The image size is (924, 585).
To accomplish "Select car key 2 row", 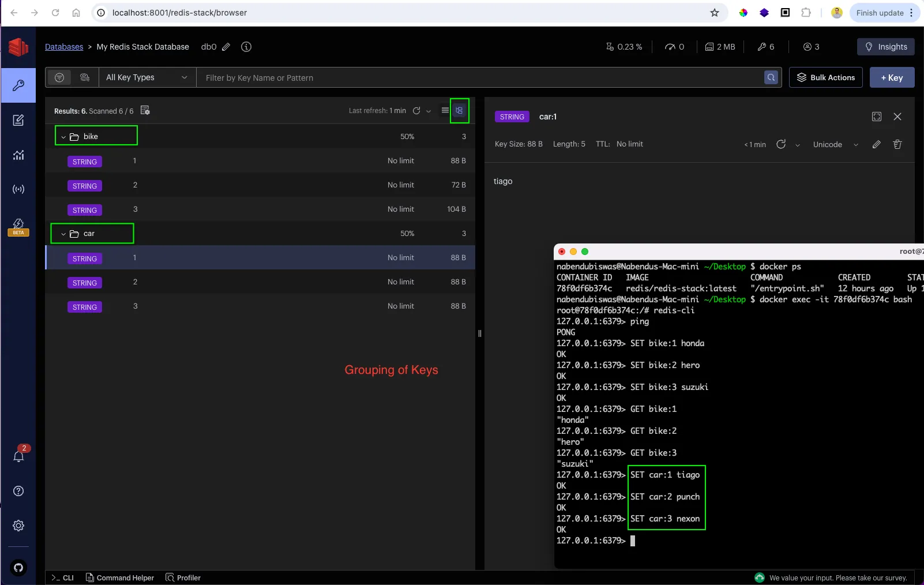I will [x=260, y=282].
